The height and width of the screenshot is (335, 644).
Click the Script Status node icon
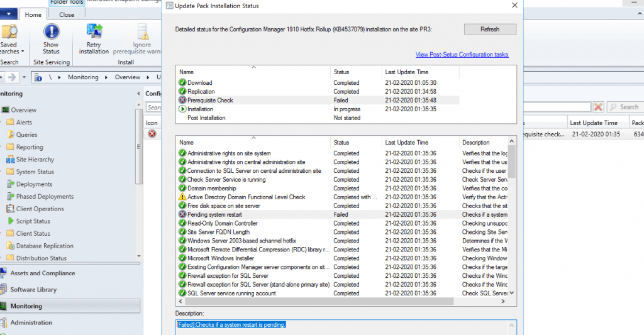pyautogui.click(x=11, y=221)
